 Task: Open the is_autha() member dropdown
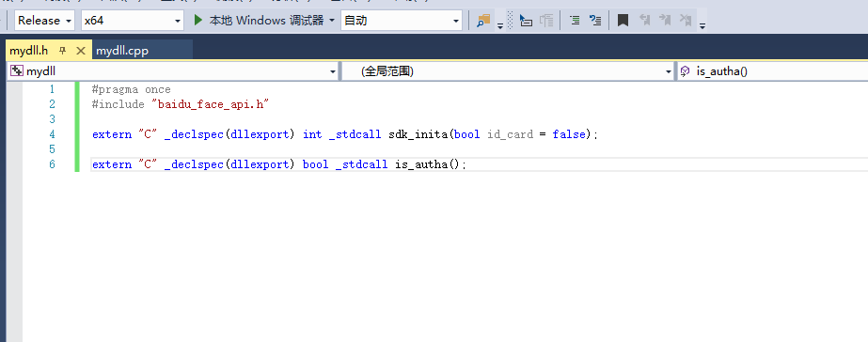coord(773,71)
